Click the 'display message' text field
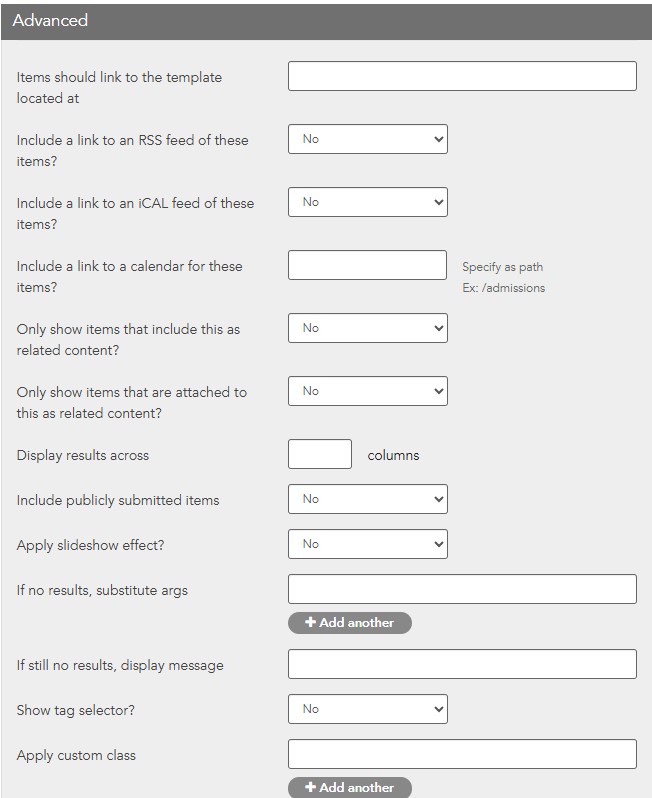 tap(462, 665)
